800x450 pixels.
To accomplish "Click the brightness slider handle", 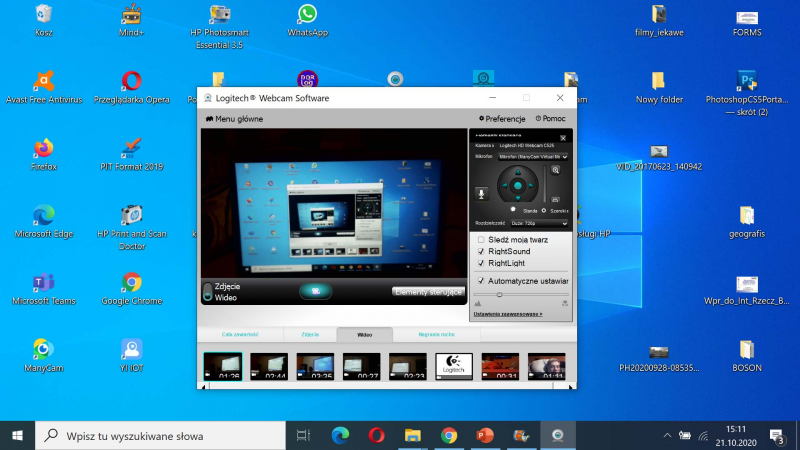I will click(499, 294).
